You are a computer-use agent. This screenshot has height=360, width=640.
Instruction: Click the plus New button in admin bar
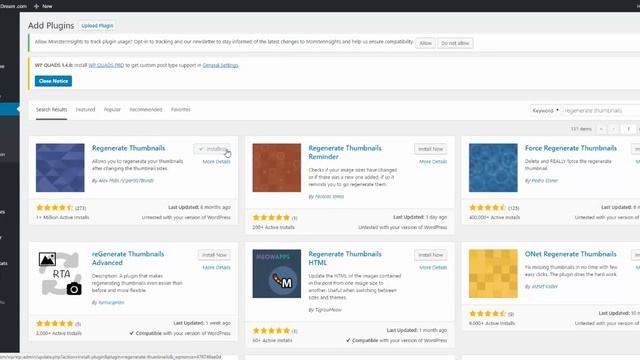(x=43, y=6)
